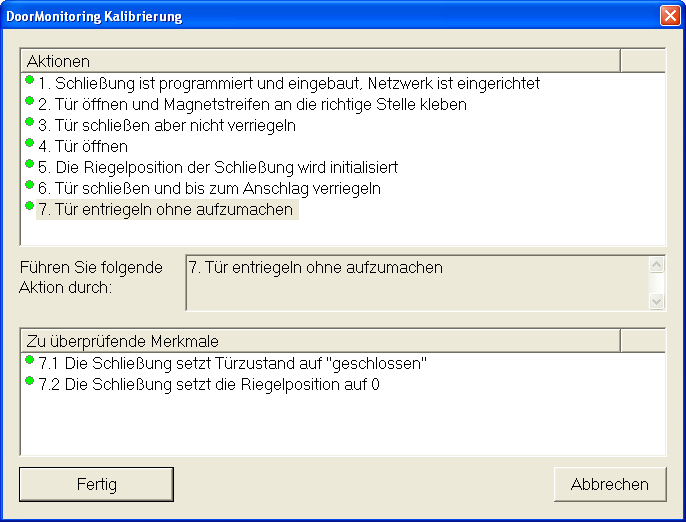Select '5. Die Riegelposition' list entry
The image size is (686, 522).
tap(218, 168)
